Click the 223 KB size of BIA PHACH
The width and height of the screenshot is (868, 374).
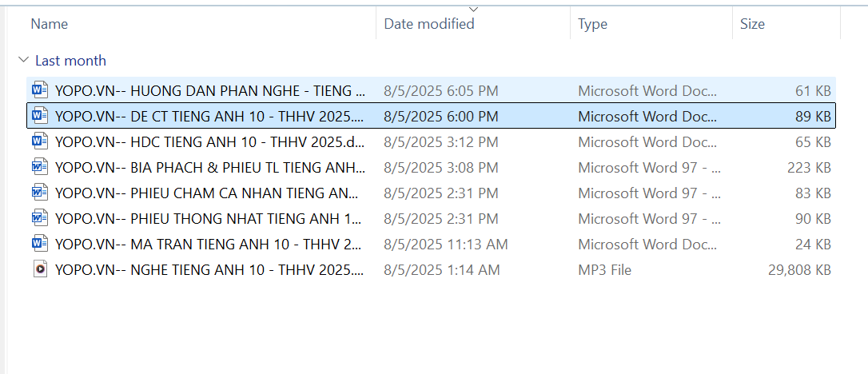point(809,167)
